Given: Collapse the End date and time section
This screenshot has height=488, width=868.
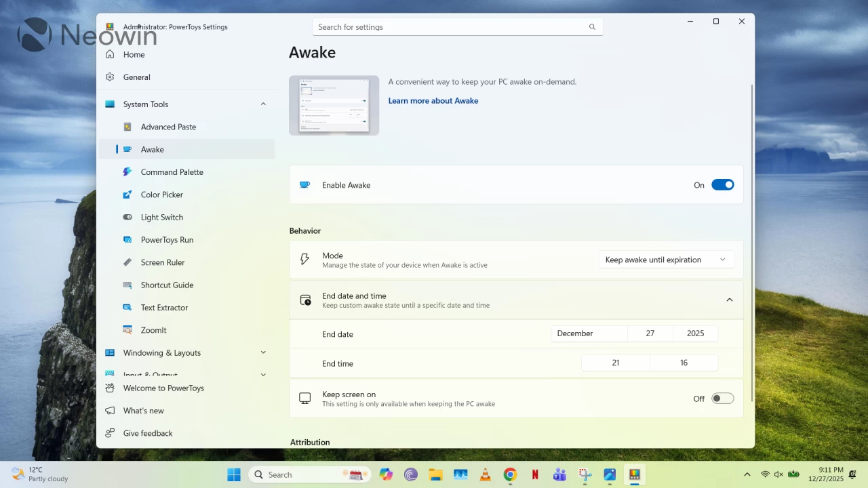Looking at the screenshot, I should click(730, 300).
